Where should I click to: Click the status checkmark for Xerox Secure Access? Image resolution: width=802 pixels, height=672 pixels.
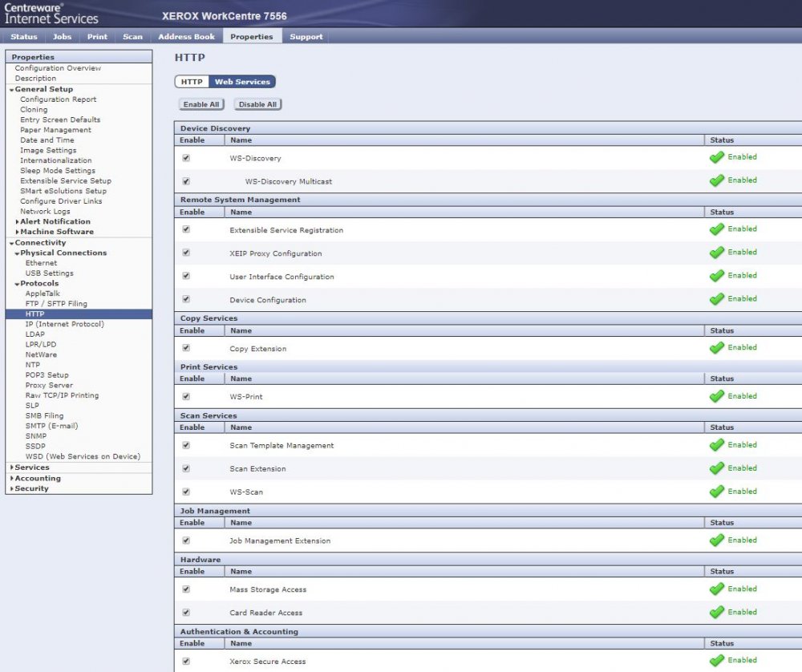pyautogui.click(x=716, y=661)
